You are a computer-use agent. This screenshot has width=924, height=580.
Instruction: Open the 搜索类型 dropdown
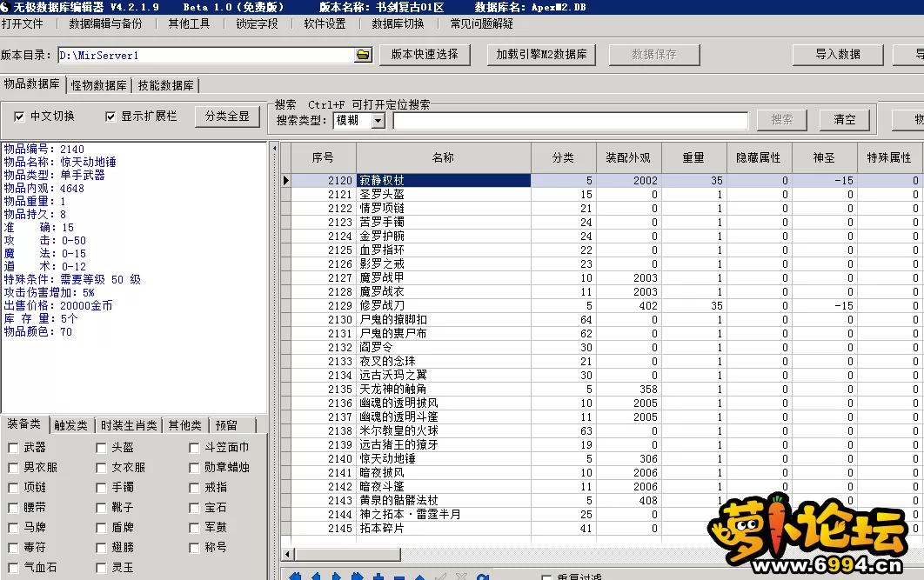[378, 121]
